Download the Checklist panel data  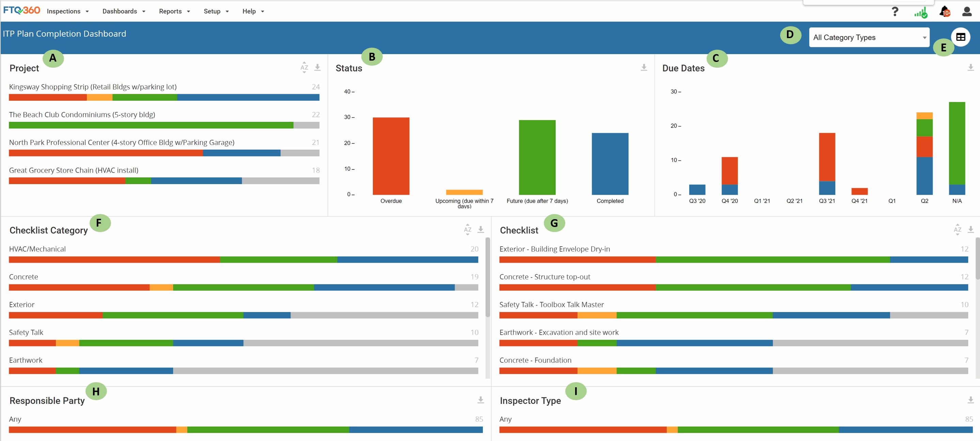(x=970, y=229)
